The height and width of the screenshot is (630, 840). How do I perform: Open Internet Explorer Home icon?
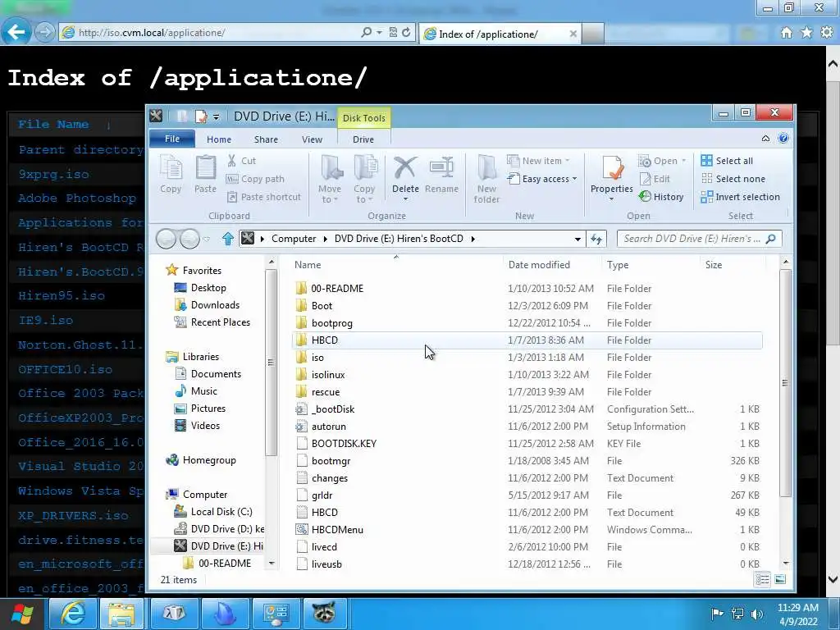point(787,33)
